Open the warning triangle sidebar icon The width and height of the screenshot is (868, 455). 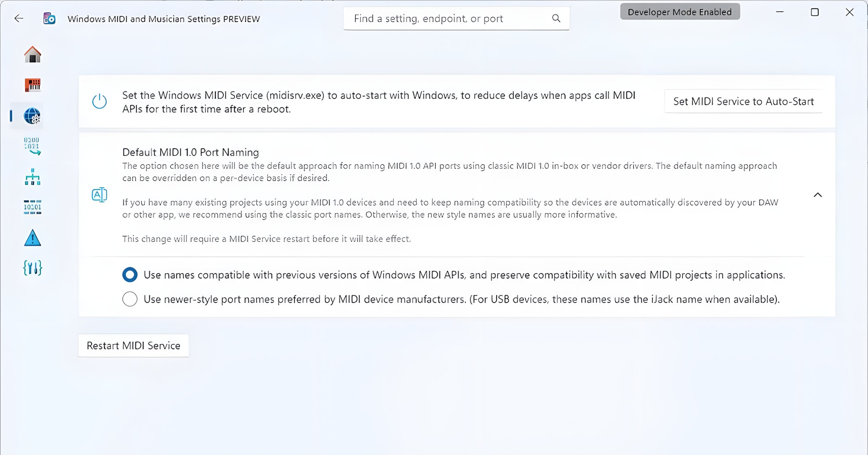tap(33, 238)
